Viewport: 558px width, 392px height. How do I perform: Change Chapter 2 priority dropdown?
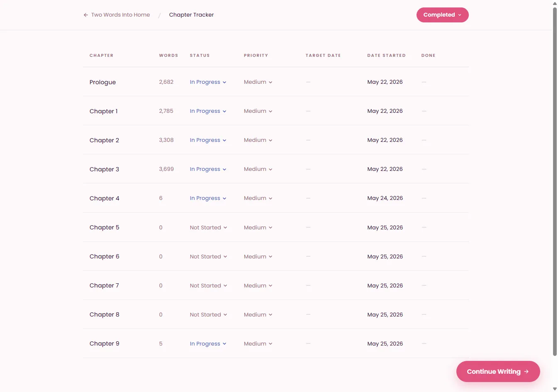click(258, 140)
